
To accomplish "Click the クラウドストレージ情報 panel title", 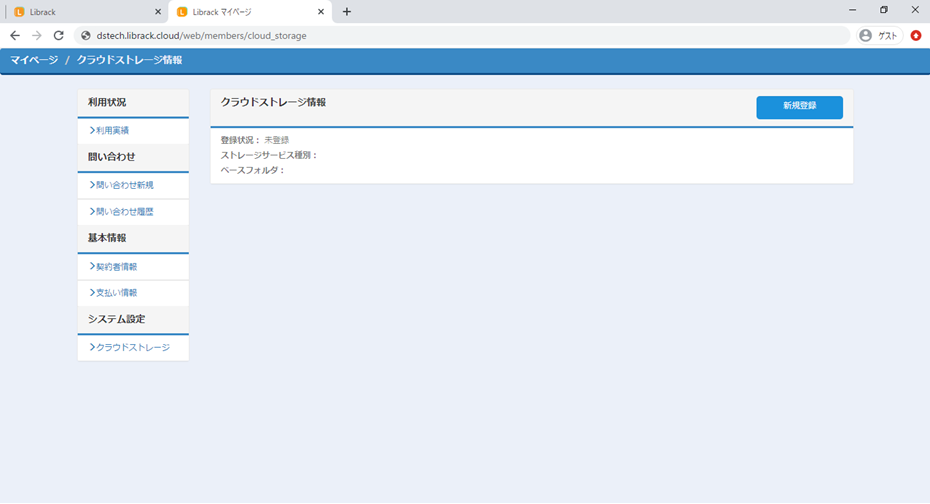I will pos(273,102).
